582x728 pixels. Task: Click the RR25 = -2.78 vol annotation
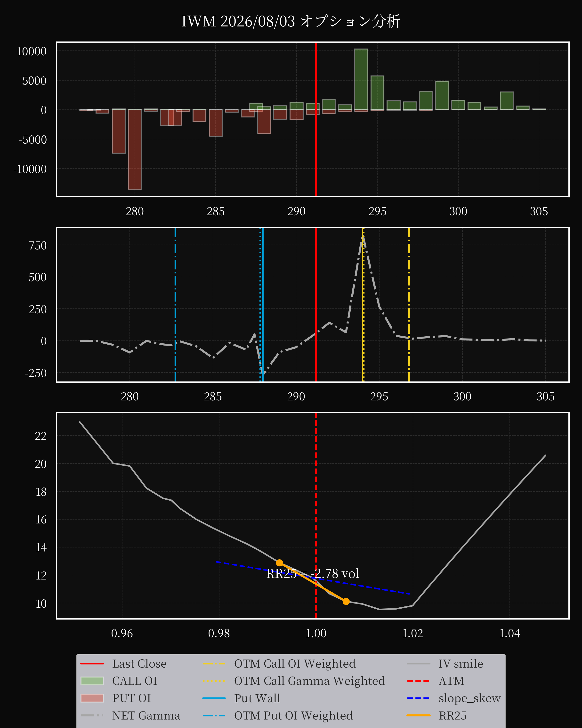313,574
